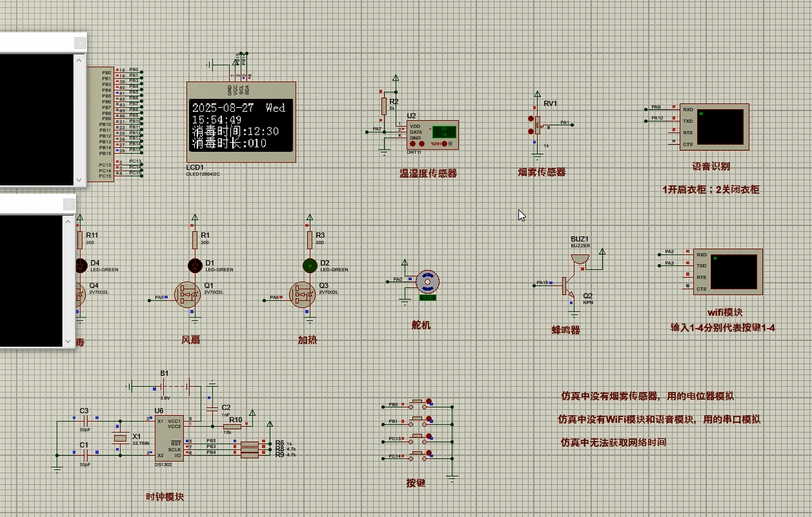Select the BUZ1 buzzer component

[x=580, y=257]
